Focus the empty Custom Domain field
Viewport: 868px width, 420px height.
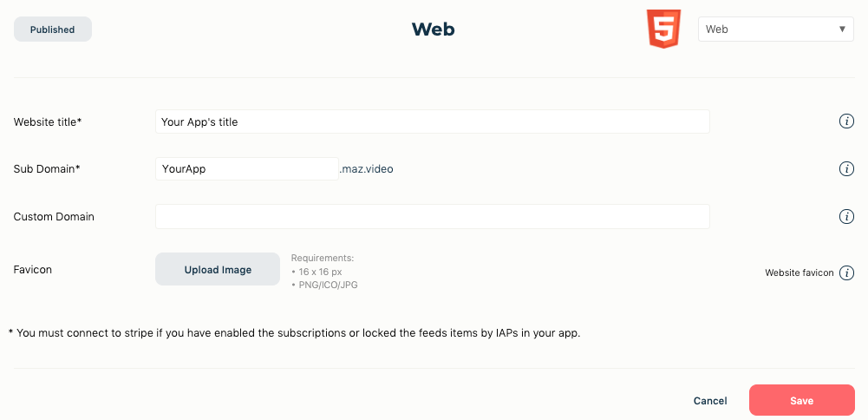(x=433, y=216)
